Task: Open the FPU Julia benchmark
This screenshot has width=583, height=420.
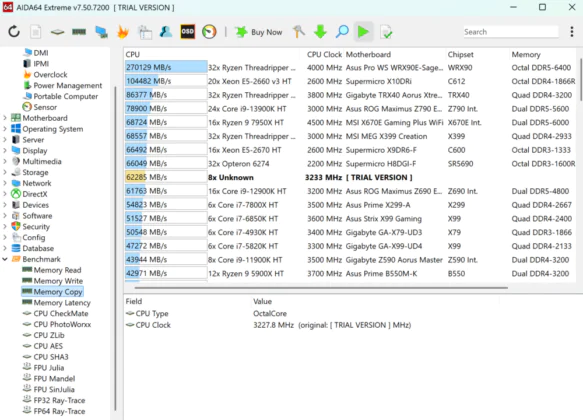Action: coord(44,368)
